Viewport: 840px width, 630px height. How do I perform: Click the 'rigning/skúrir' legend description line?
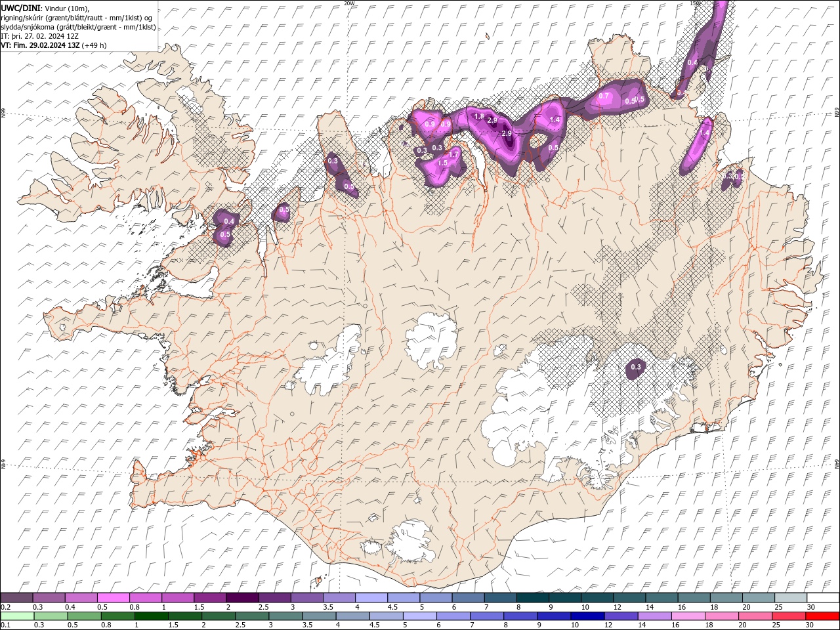coord(77,17)
